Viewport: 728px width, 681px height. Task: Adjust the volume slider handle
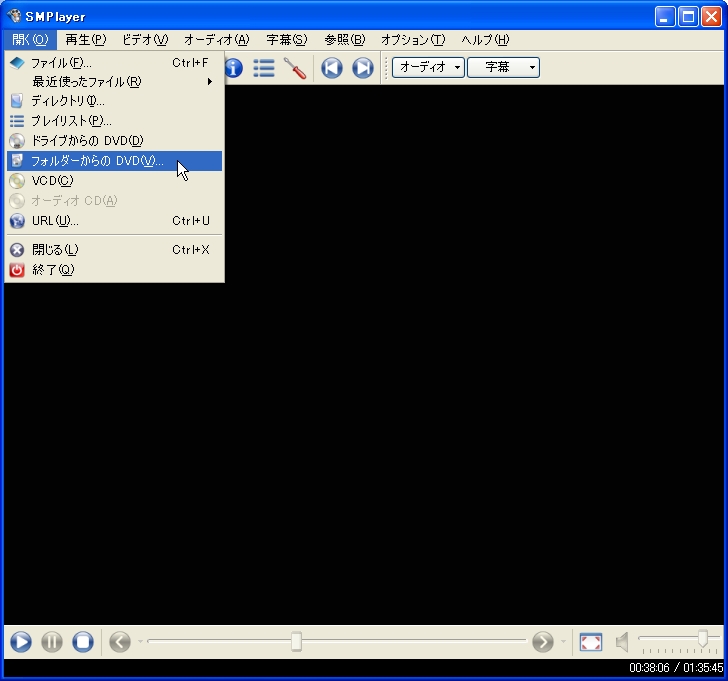(703, 638)
